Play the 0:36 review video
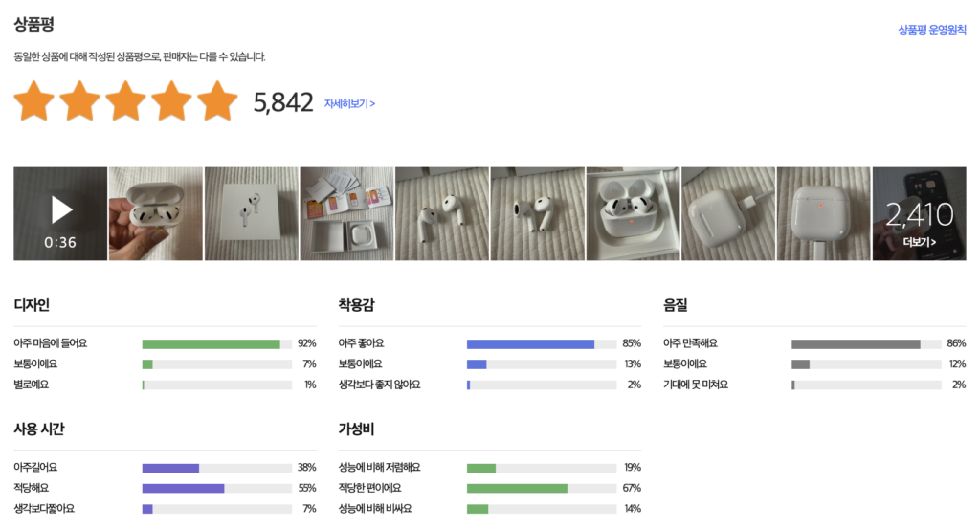Screen dimensions: 980x528 [60, 213]
